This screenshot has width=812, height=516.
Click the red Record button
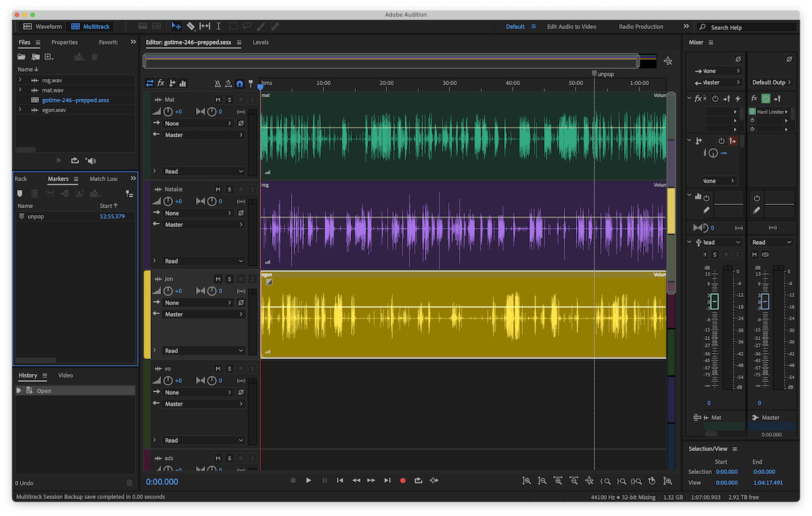403,480
